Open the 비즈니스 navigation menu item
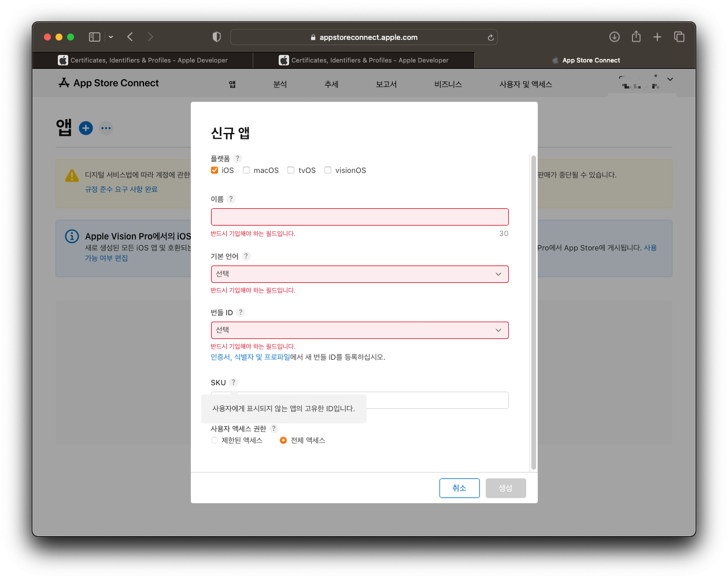The image size is (728, 579). point(448,84)
